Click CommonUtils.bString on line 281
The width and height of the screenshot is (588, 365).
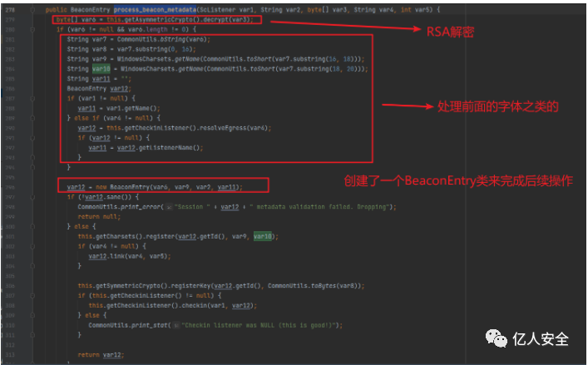coord(151,39)
